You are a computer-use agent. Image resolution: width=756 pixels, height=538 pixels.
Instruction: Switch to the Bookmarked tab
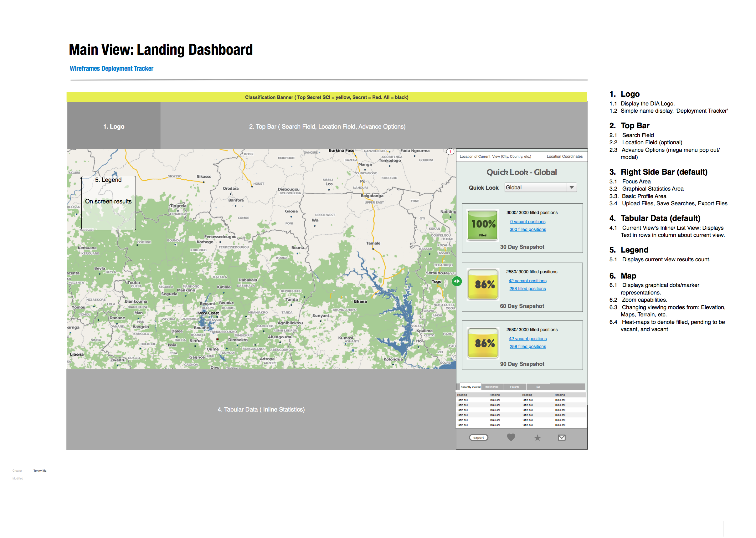coord(491,387)
